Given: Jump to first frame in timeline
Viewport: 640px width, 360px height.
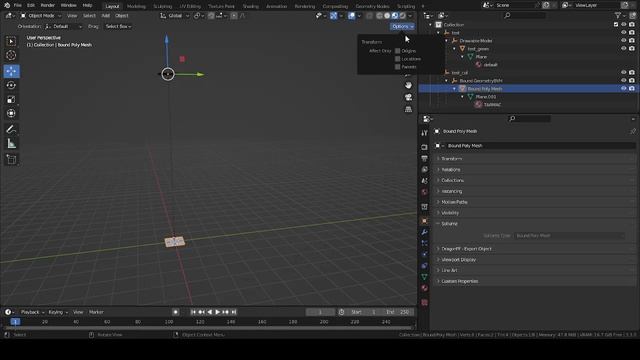Looking at the screenshot, I should click(193, 312).
